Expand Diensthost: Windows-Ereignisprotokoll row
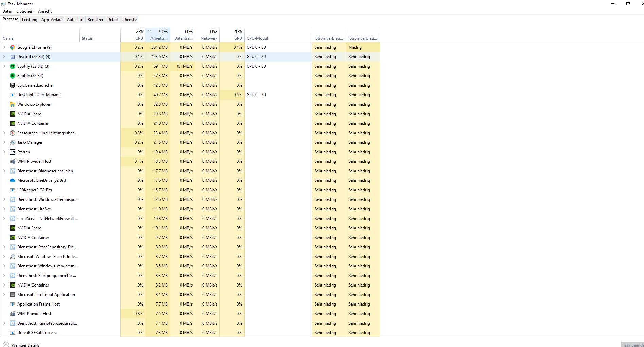Screen dimensions: 644x347 click(x=4, y=199)
